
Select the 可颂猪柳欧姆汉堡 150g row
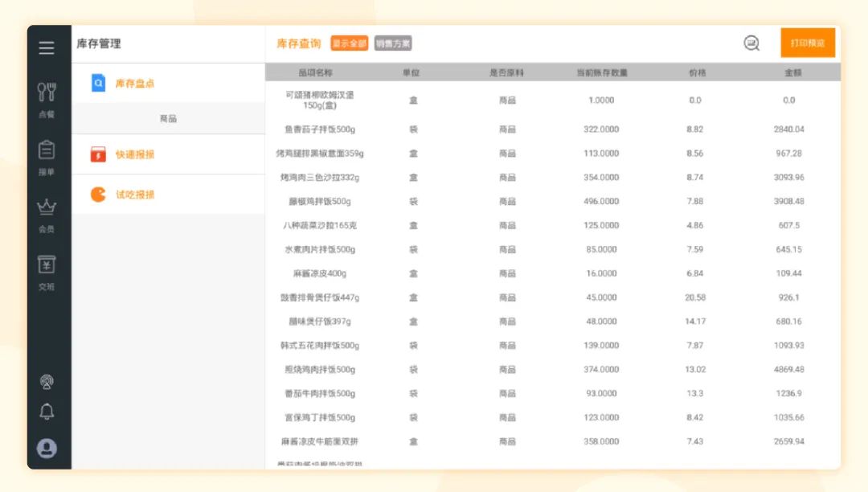pyautogui.click(x=552, y=100)
